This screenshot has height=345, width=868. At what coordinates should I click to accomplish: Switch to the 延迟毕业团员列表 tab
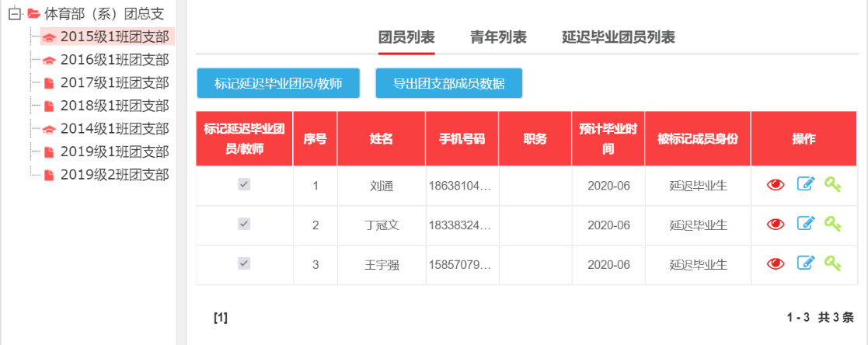coord(618,37)
